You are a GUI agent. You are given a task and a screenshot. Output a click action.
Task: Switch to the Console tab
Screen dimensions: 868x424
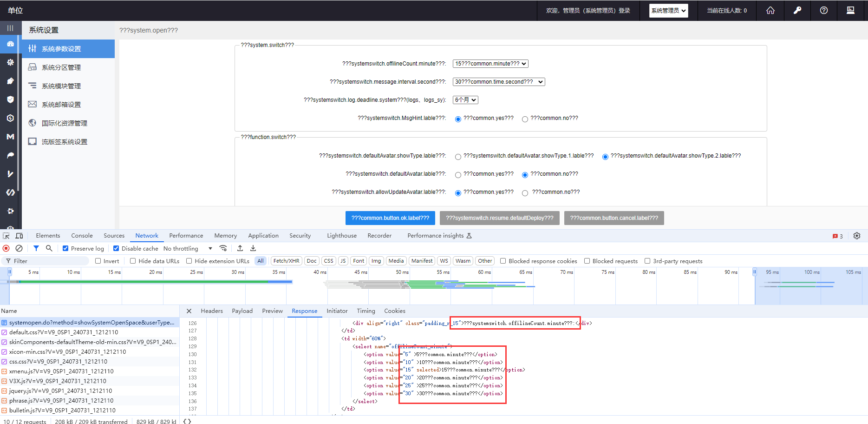[82, 236]
